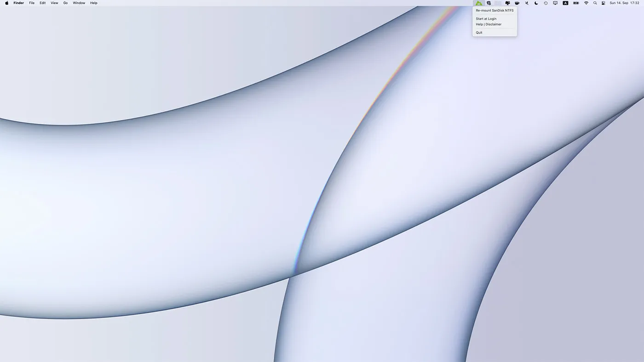Open the Finder menu
The height and width of the screenshot is (362, 644).
point(18,3)
